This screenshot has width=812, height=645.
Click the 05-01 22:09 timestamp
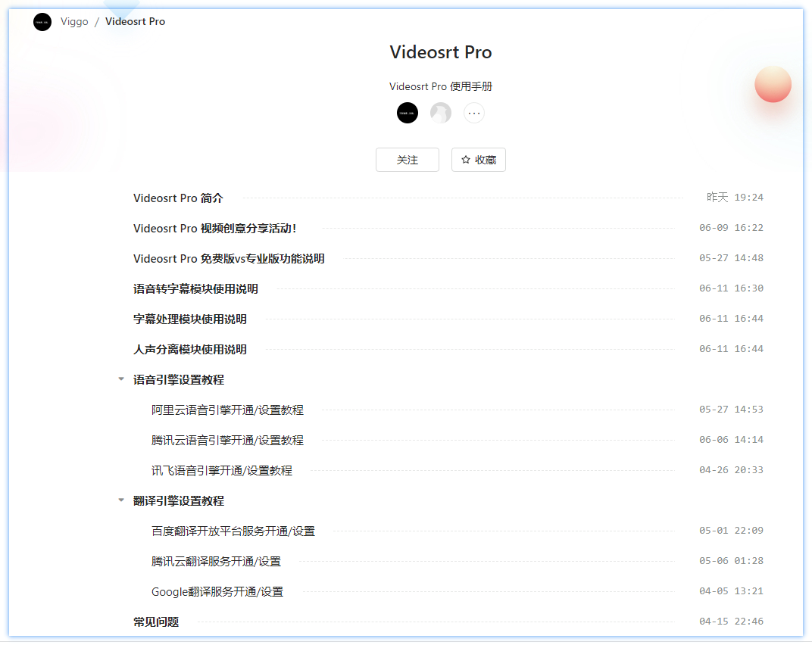click(x=731, y=531)
